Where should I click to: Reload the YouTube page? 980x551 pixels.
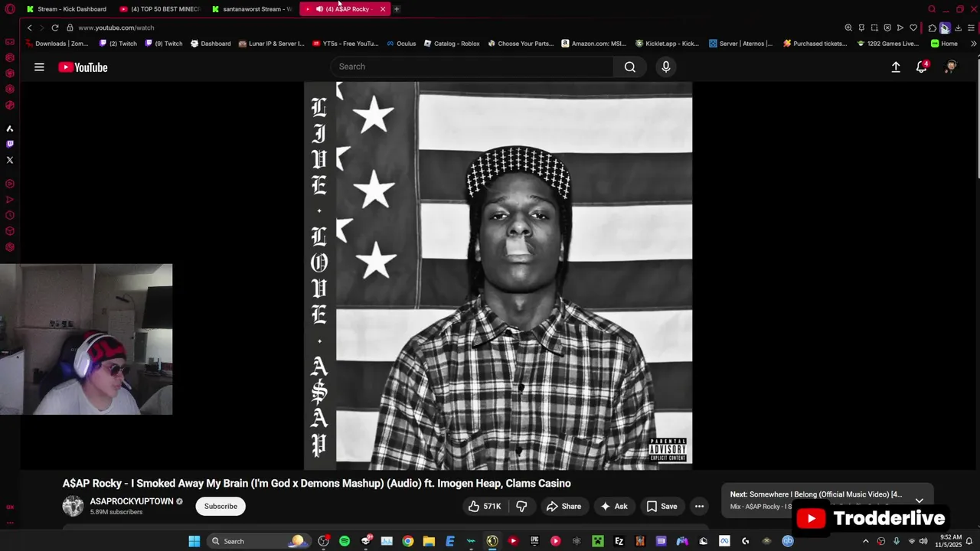(55, 28)
